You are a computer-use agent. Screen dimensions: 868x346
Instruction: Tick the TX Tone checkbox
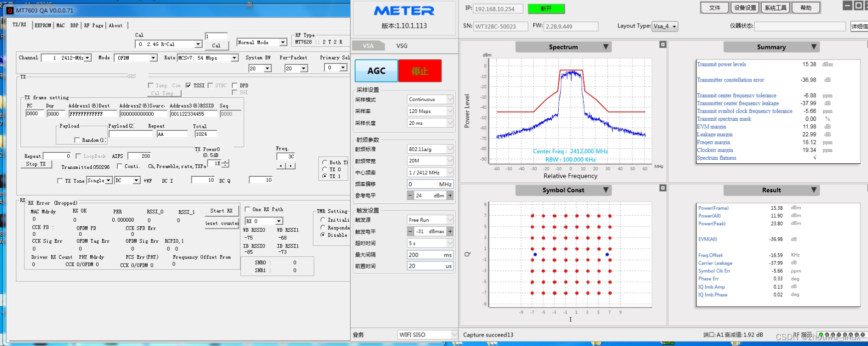(x=60, y=181)
